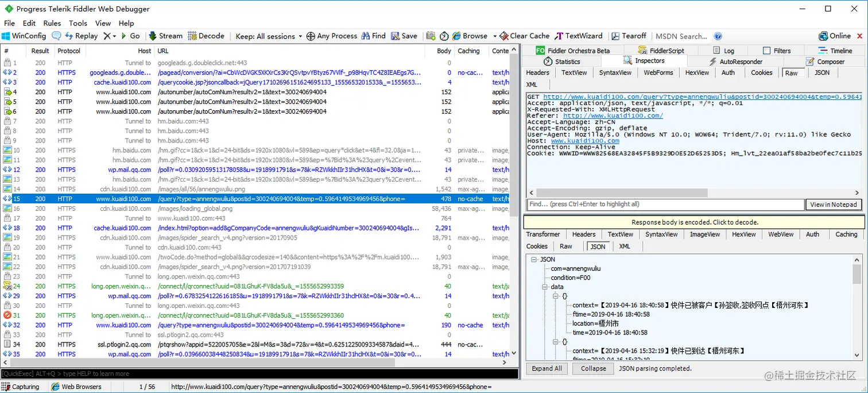Click the timer stopwatch toolbar icon
868x393 pixels.
pos(444,36)
